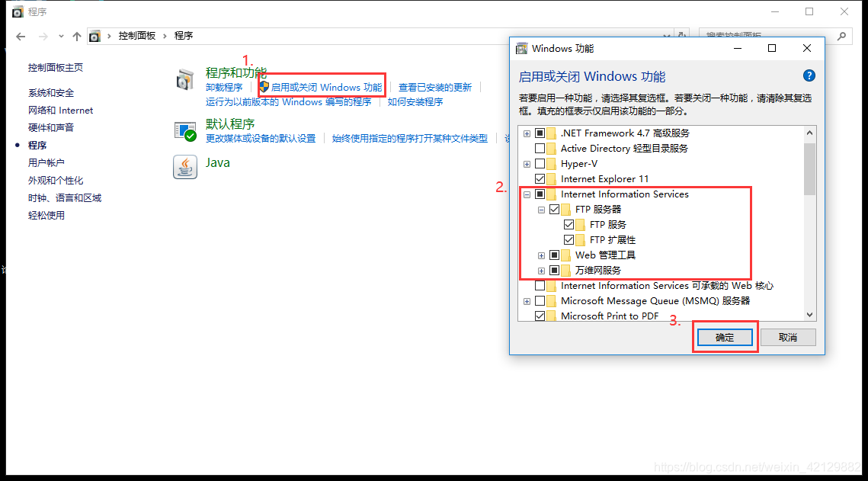Open recent locations dropdown arrow
The width and height of the screenshot is (868, 481).
pyautogui.click(x=61, y=37)
